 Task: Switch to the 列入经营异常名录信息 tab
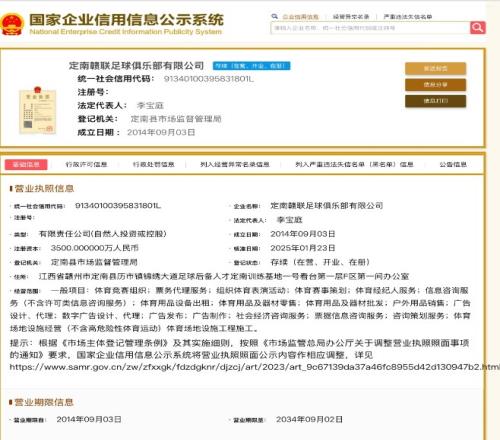235,164
